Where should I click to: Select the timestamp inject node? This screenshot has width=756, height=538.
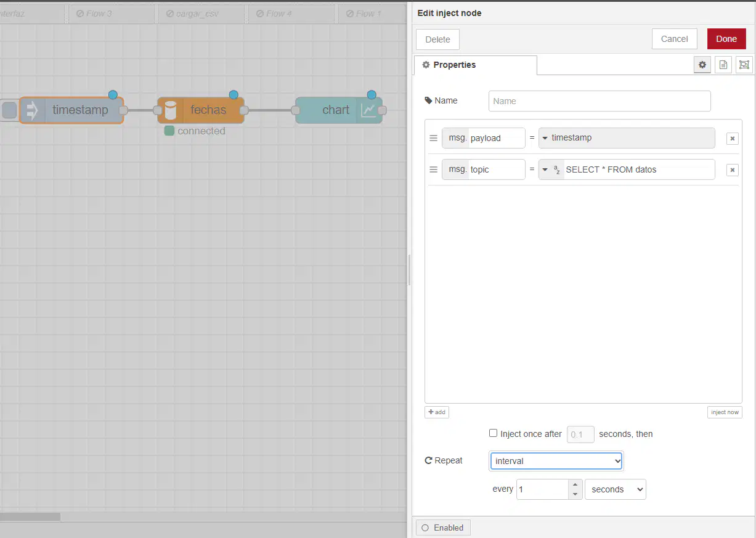click(71, 110)
